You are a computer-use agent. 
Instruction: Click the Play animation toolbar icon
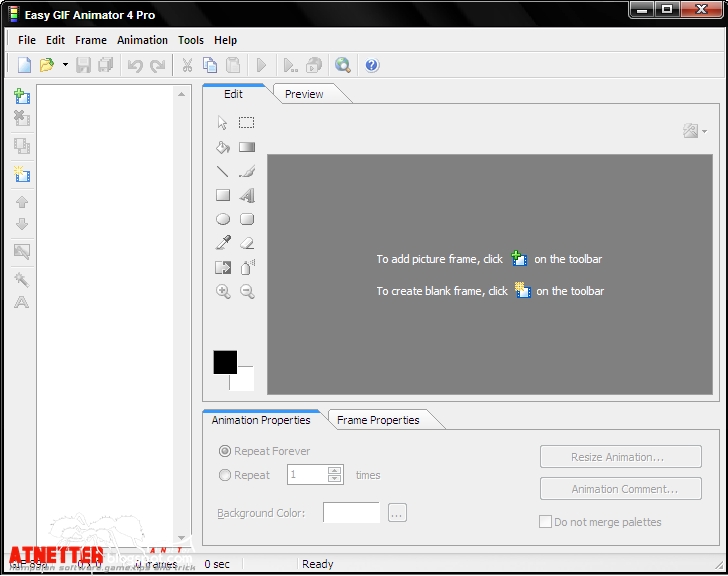[261, 65]
